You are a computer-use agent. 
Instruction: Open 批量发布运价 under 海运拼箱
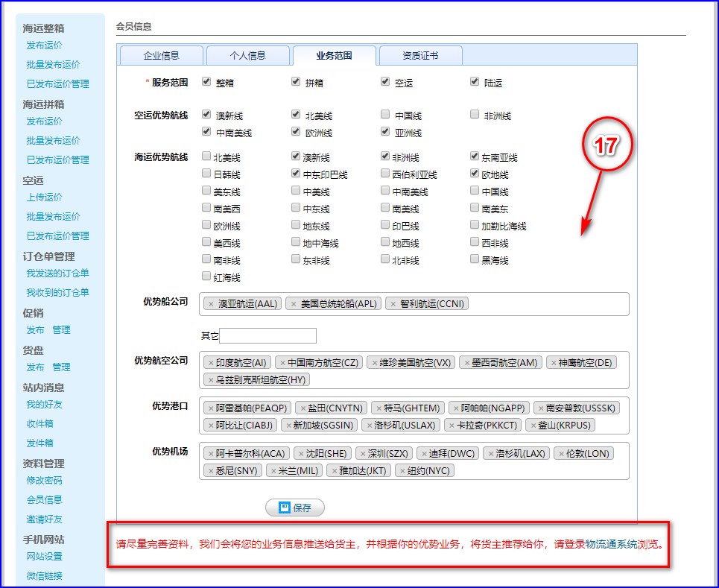(53, 141)
